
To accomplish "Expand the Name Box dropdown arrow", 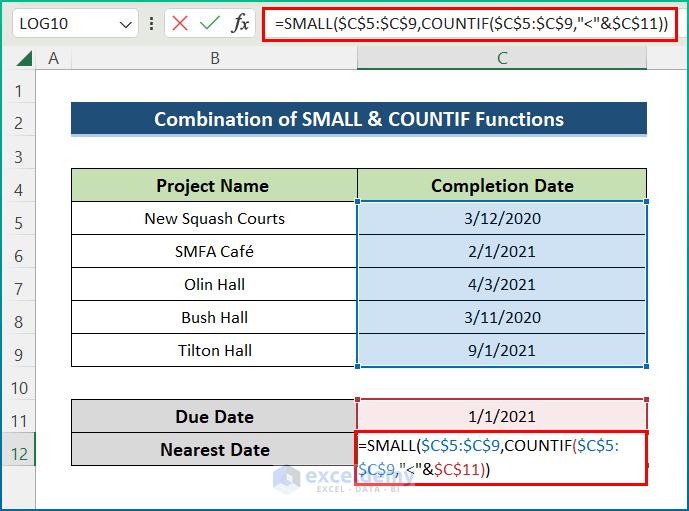I will coord(126,24).
